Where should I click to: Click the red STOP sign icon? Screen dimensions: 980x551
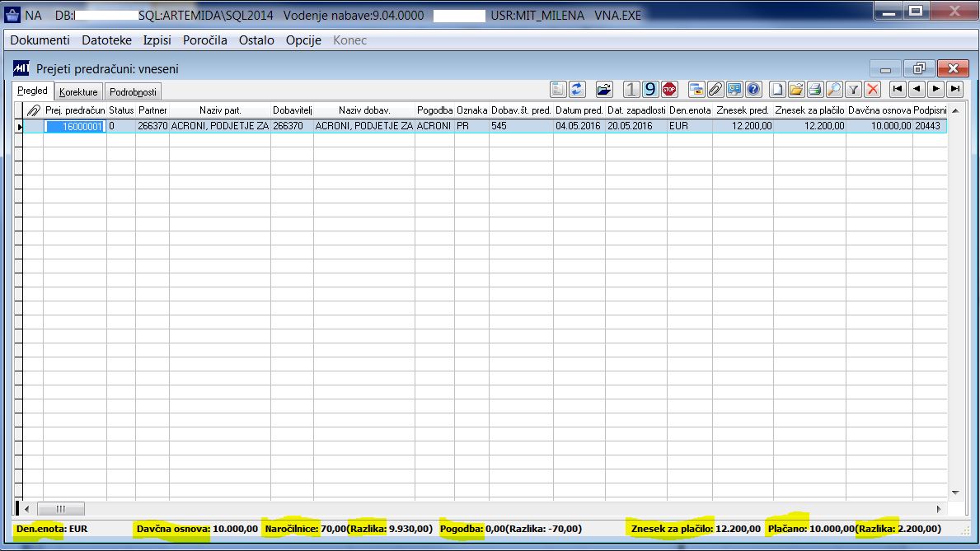[669, 89]
